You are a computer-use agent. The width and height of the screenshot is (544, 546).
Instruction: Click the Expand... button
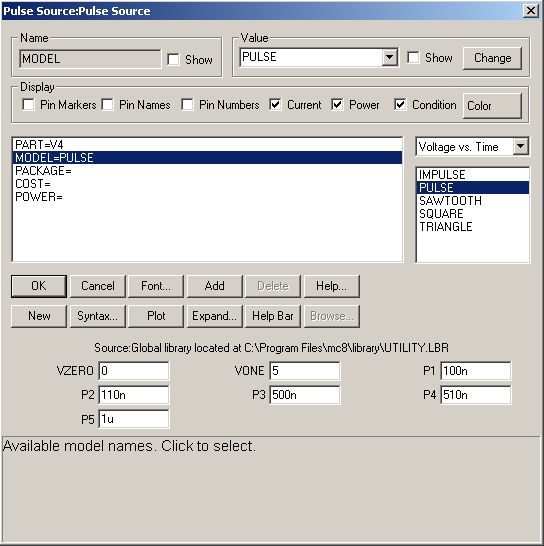click(x=215, y=316)
